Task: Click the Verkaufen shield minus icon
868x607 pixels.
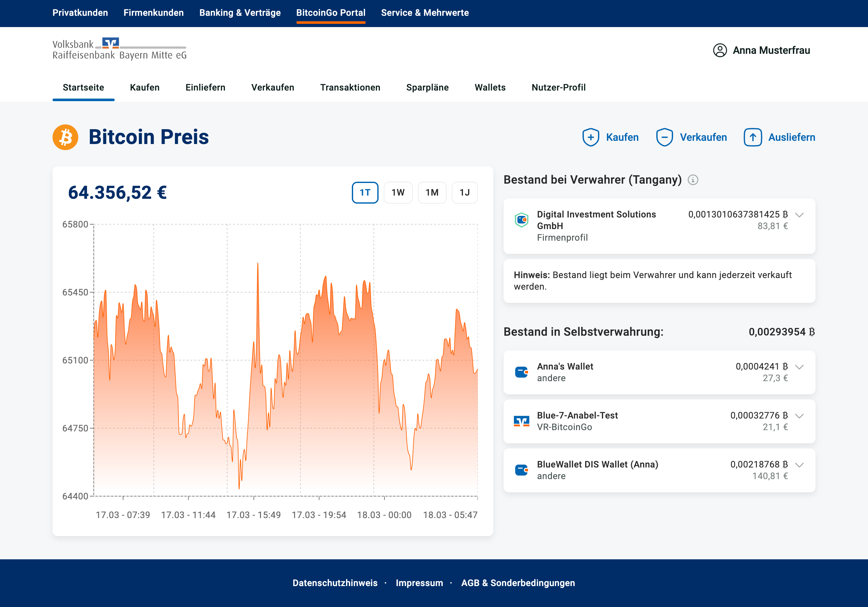Action: click(x=664, y=137)
